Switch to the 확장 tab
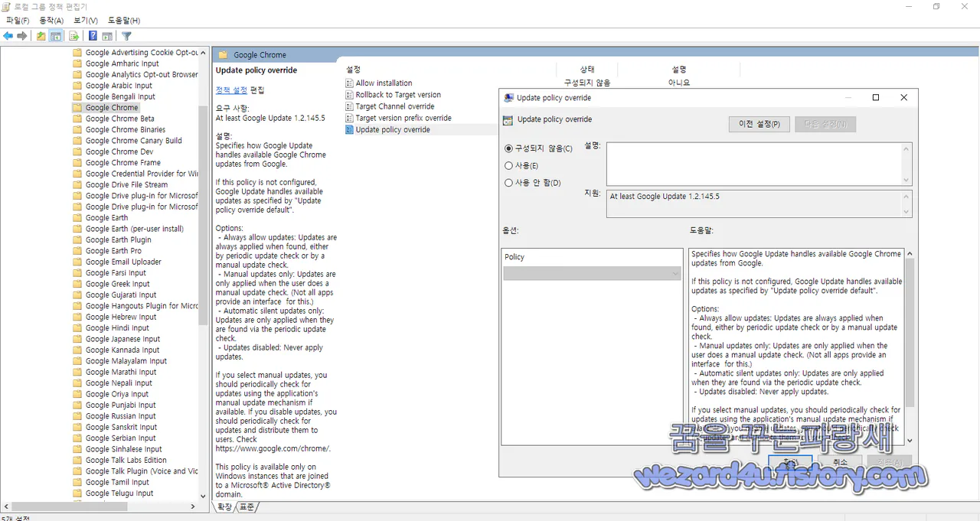Screen dimensions: 980x521 (224, 506)
